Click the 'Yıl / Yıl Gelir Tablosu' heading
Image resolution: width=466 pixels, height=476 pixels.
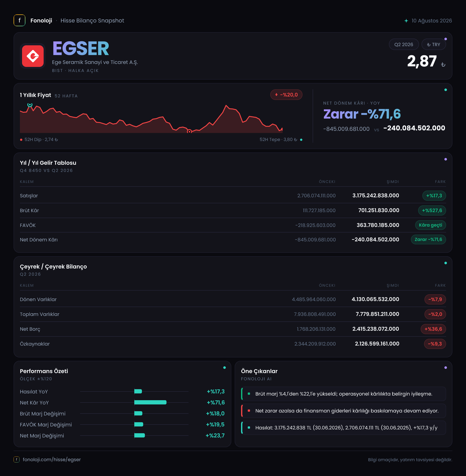[x=48, y=163]
